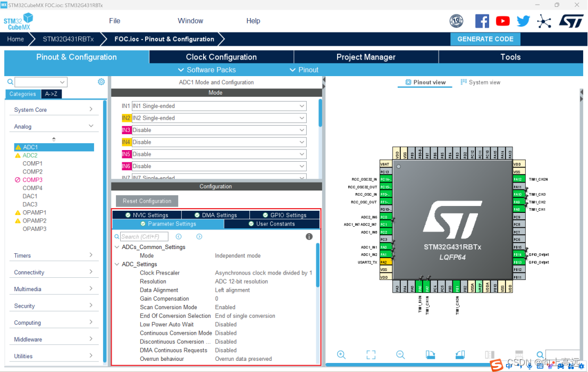Click the best fit view icon
588x372 pixels.
pos(371,354)
